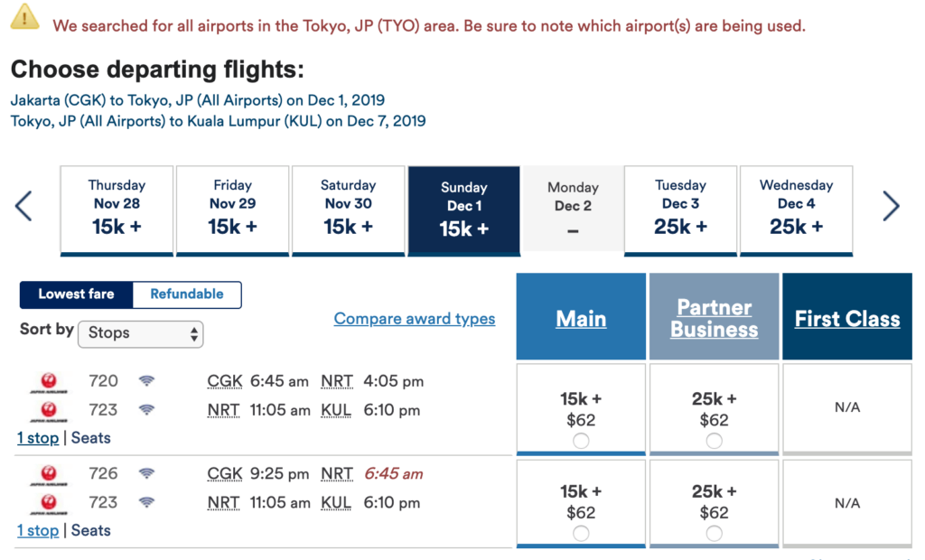The width and height of the screenshot is (925, 560).
Task: Click the warning triangle icon above the airport notice
Action: click(x=24, y=19)
